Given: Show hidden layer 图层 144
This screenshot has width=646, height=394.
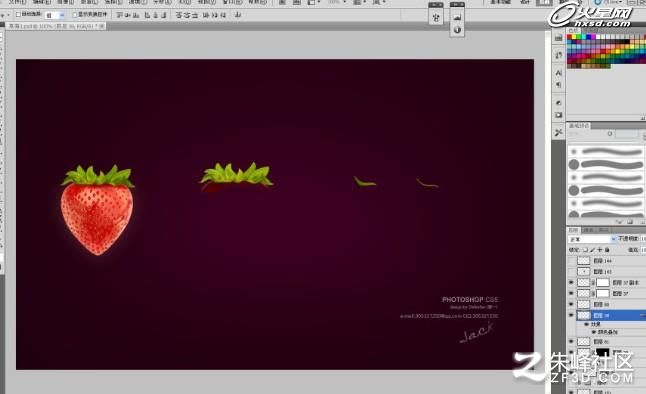Looking at the screenshot, I should tap(571, 260).
